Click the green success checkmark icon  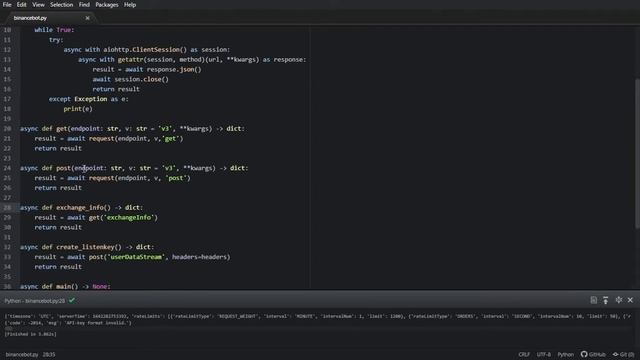(72, 300)
